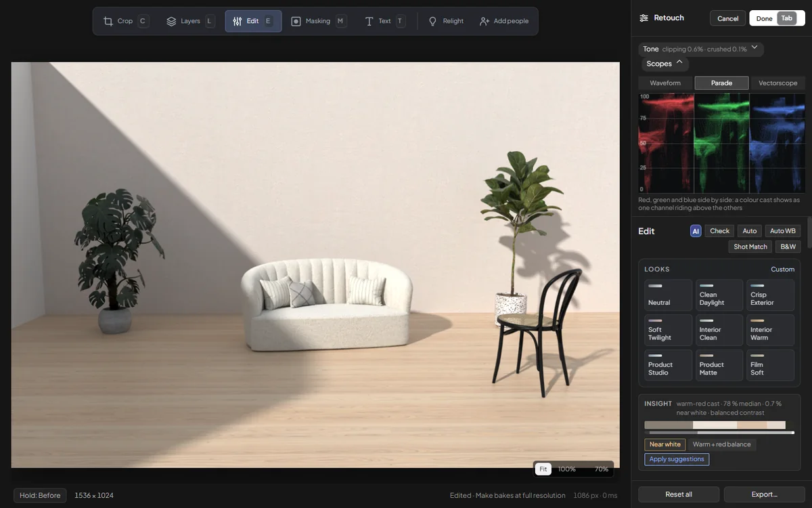Toggle the Near white suggestion chip

pos(665,444)
